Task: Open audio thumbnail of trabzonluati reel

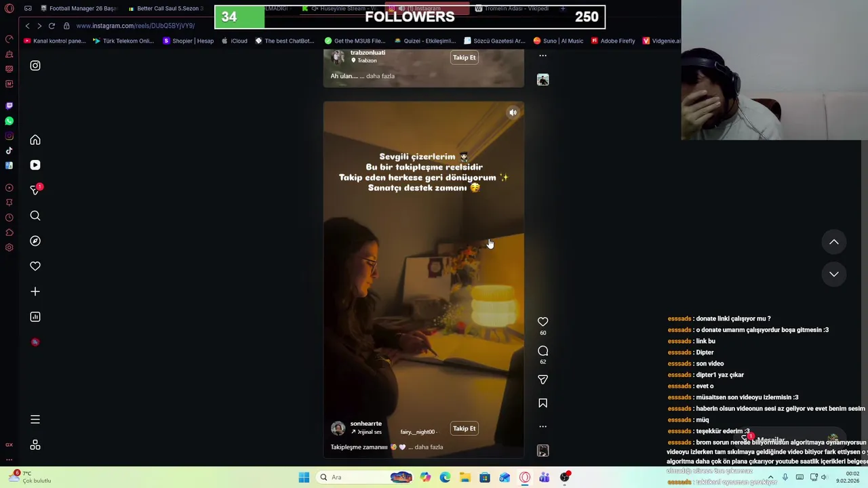Action: [542, 80]
